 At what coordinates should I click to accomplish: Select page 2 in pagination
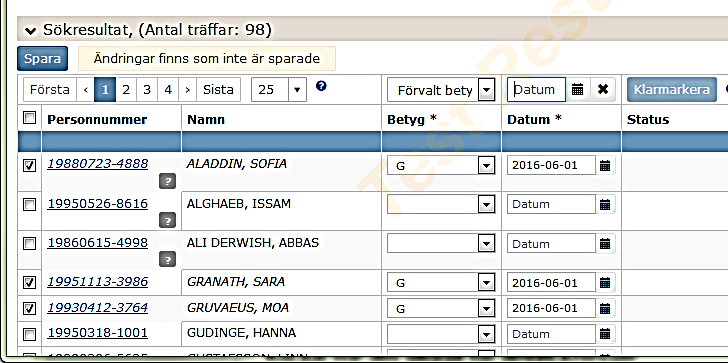pos(126,89)
